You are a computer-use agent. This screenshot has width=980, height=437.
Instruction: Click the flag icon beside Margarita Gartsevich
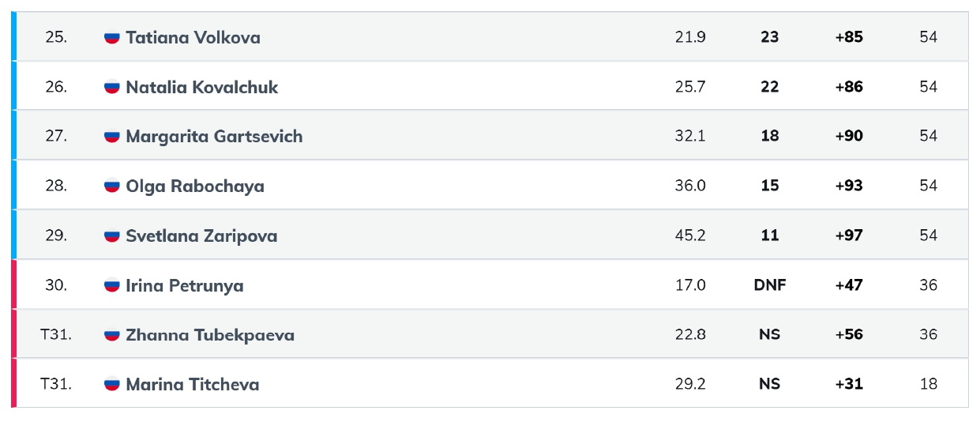tap(112, 137)
